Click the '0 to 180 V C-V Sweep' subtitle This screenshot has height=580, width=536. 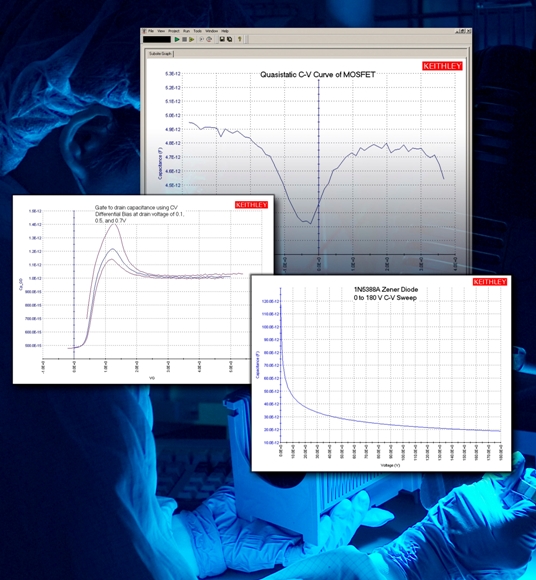point(385,298)
